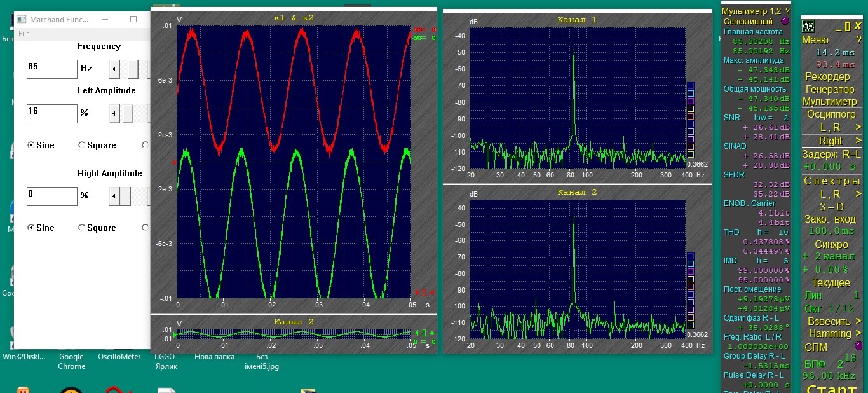The height and width of the screenshot is (393, 868).
Task: Select Square waveform for Right Amplitude
Action: point(97,228)
